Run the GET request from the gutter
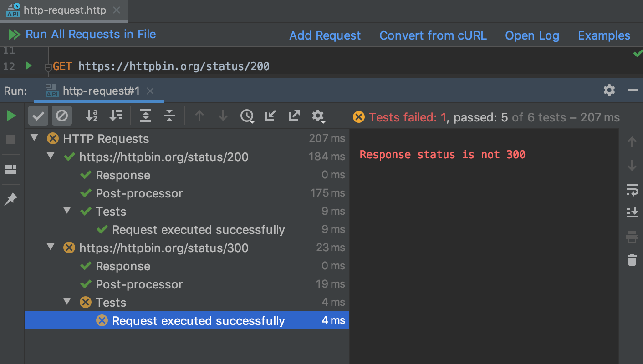643x364 pixels. coord(28,66)
